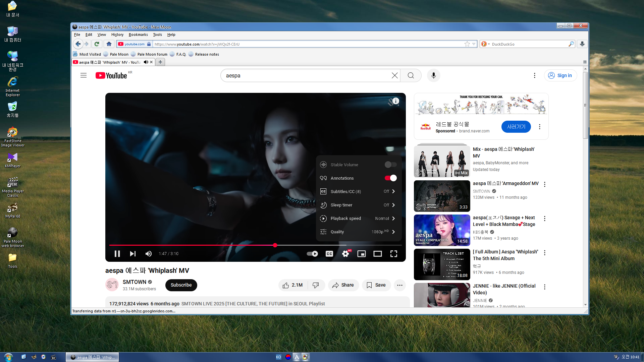Open the History menu
Image resolution: width=644 pixels, height=362 pixels.
117,35
